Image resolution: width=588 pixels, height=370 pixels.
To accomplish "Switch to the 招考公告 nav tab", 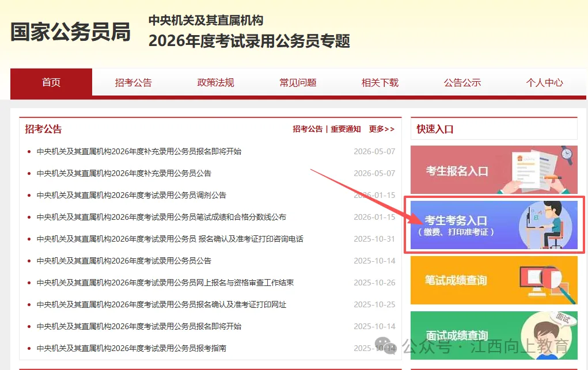I will (133, 82).
